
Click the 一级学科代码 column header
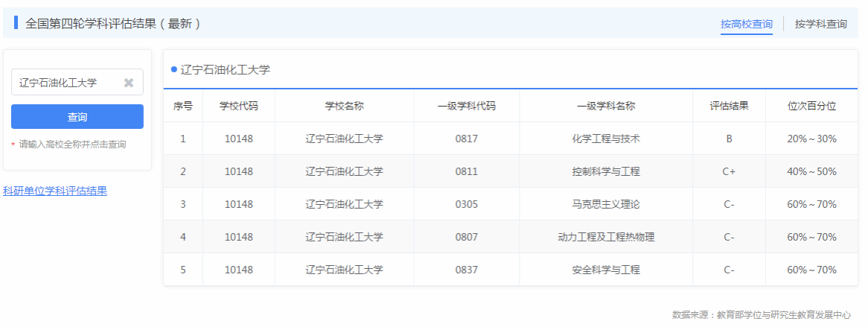click(x=467, y=106)
